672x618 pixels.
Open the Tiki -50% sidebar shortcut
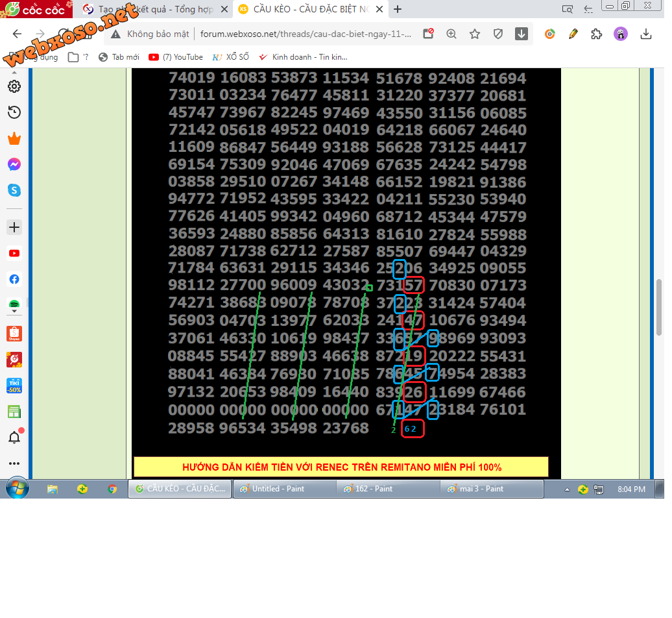pyautogui.click(x=14, y=386)
